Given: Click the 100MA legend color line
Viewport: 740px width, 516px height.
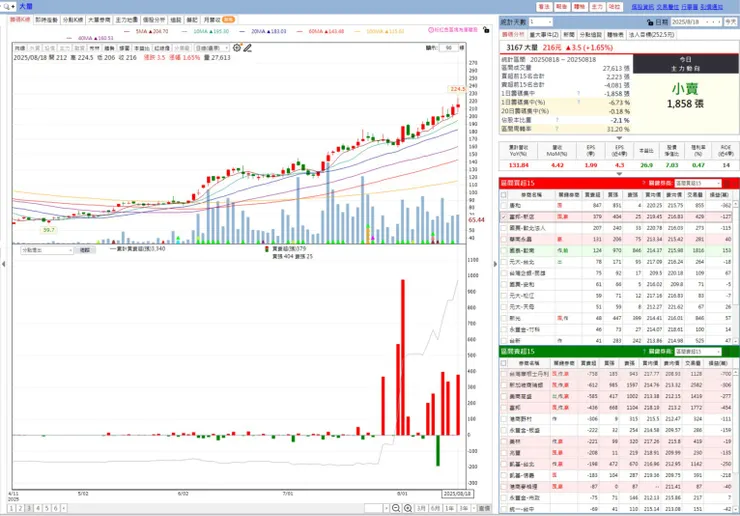Looking at the screenshot, I should click(357, 31).
